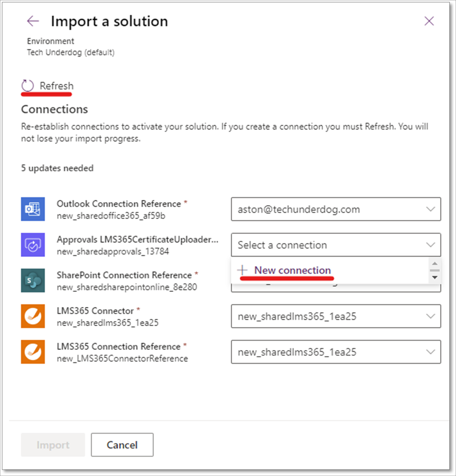Open the Outlook connection dropdown
Image resolution: width=456 pixels, height=476 pixels.
pyautogui.click(x=335, y=209)
